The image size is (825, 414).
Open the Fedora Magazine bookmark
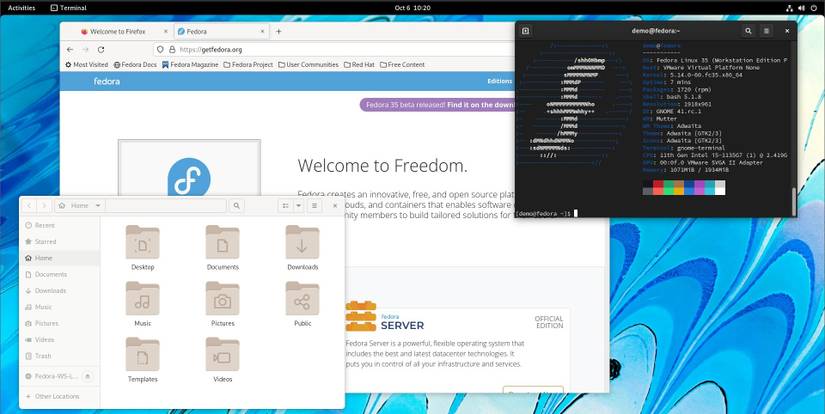click(x=190, y=65)
